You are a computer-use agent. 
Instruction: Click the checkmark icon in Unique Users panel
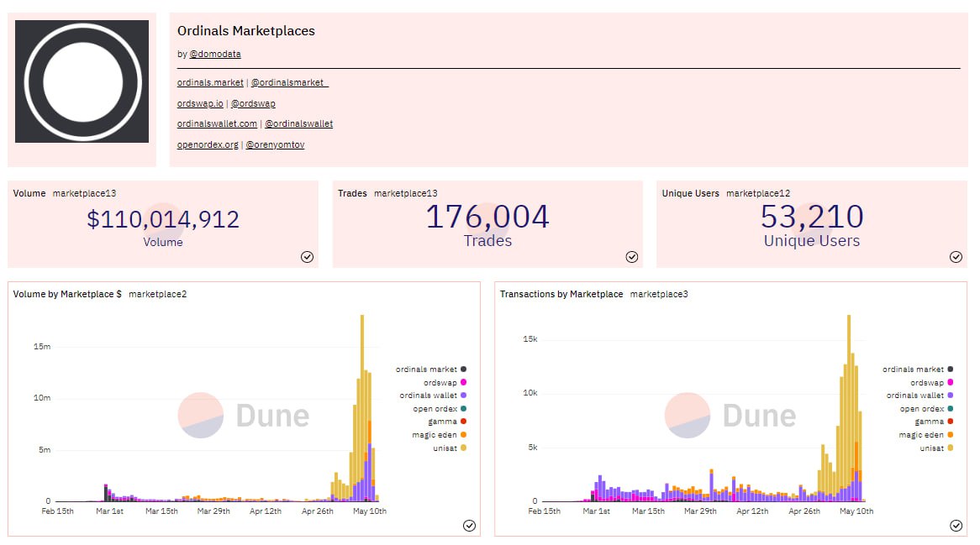point(956,257)
